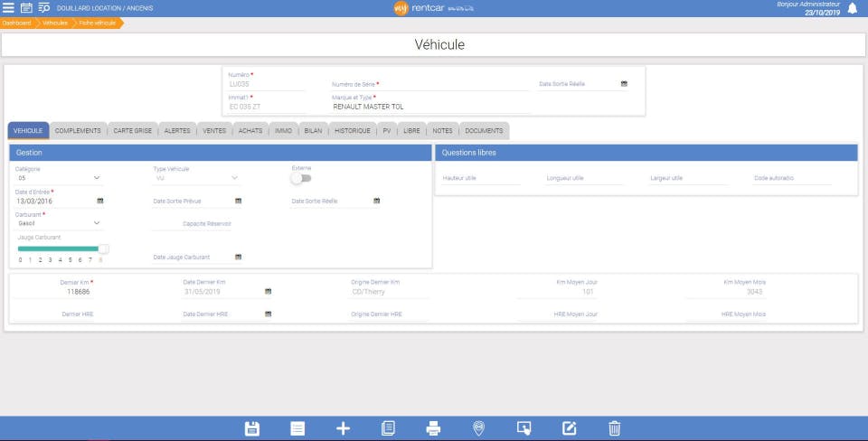
Task: Add a new vehicle with plus icon
Action: [343, 428]
